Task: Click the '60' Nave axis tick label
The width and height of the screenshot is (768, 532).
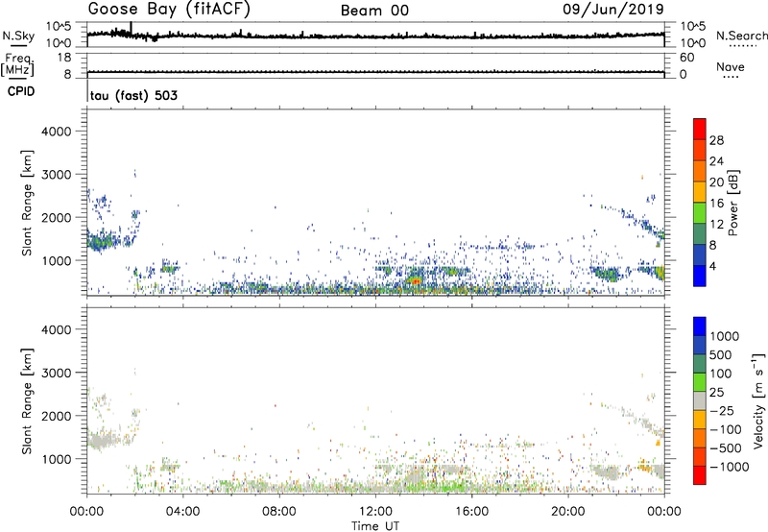Action: coord(687,58)
